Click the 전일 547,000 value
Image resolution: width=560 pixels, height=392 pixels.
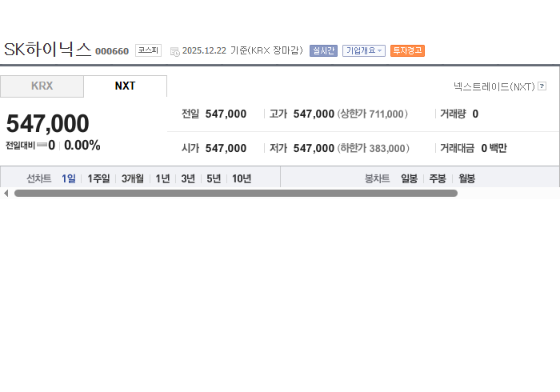pos(226,114)
